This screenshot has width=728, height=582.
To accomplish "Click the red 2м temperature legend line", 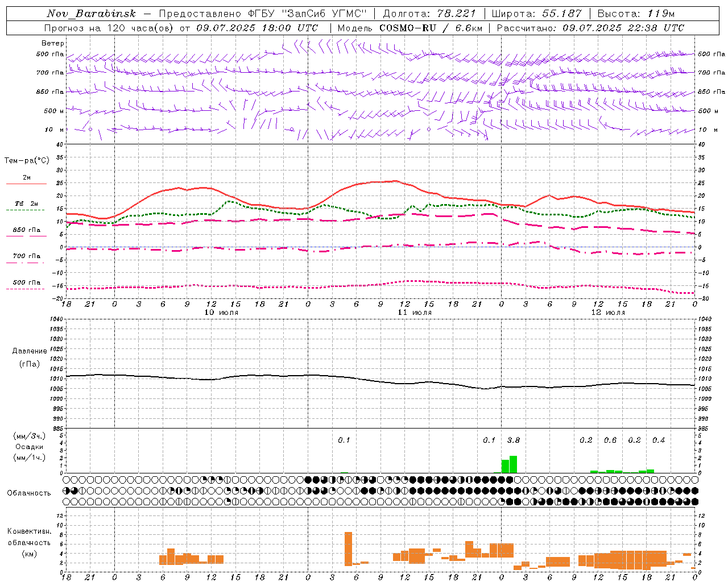I will 26,184.
